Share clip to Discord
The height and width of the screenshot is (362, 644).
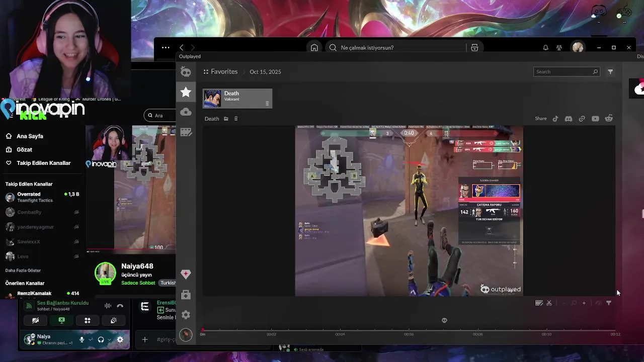point(569,119)
